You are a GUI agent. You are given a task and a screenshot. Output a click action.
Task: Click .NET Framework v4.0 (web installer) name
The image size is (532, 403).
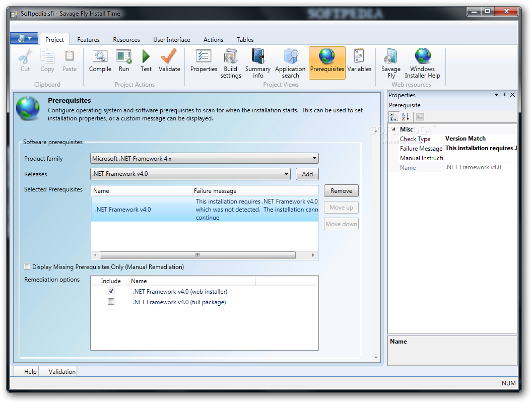(180, 291)
